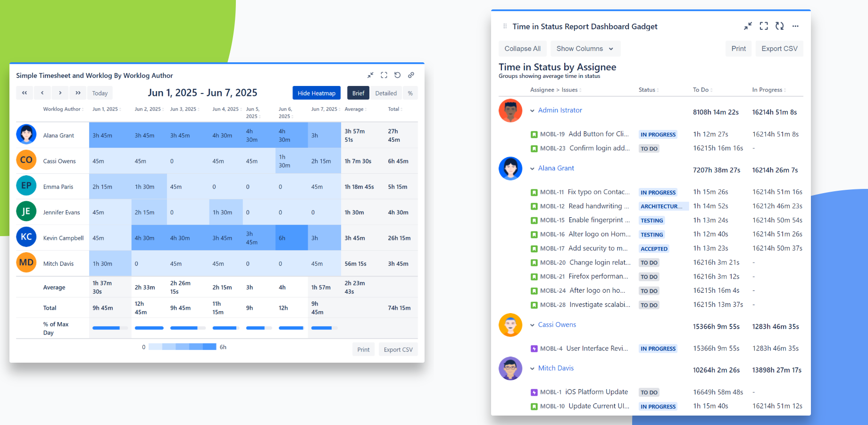Refresh the Time in Status gadget
Viewport: 868px width, 425px height.
coord(779,26)
